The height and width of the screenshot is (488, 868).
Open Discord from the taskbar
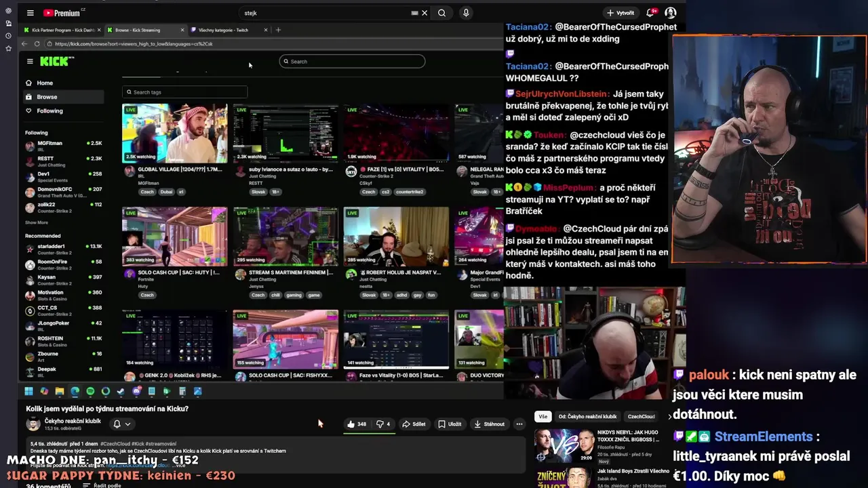pyautogui.click(x=136, y=391)
